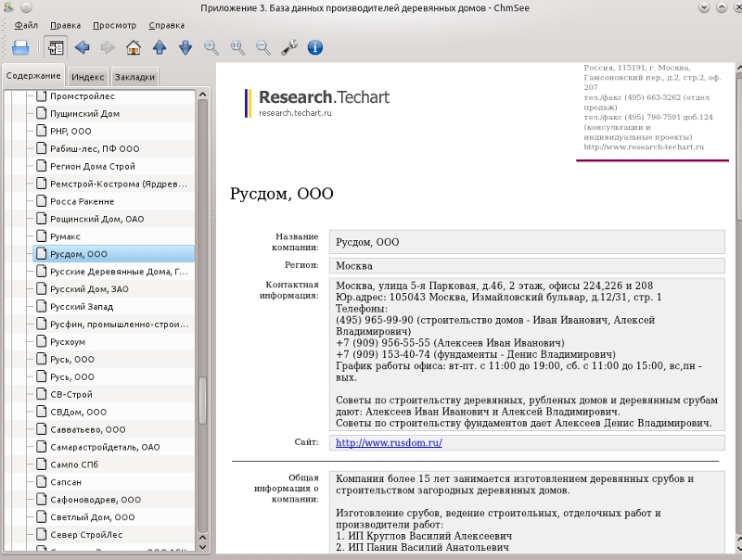
Task: Click the http://www.research-techart.ru header address
Action: click(x=644, y=147)
